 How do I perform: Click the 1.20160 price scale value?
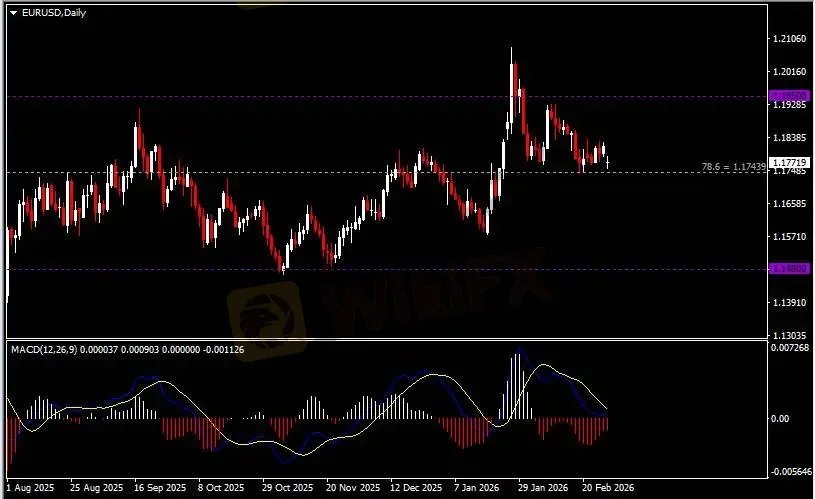pos(789,72)
